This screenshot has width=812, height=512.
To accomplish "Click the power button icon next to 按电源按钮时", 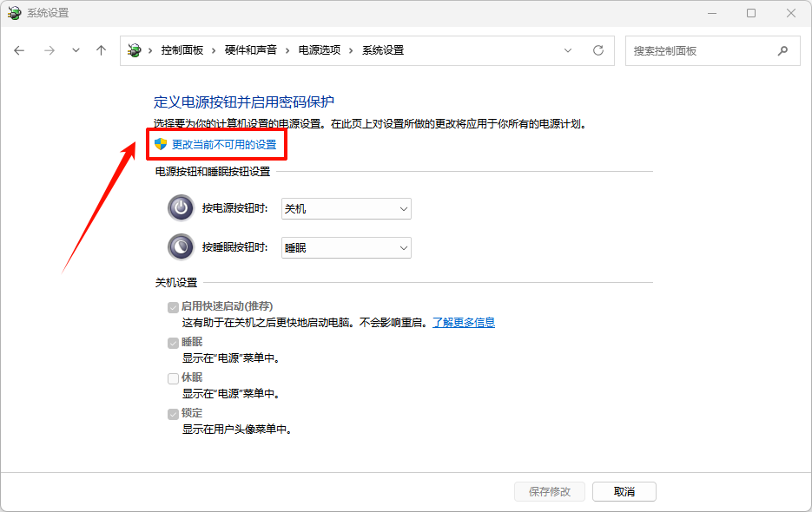I will (180, 208).
